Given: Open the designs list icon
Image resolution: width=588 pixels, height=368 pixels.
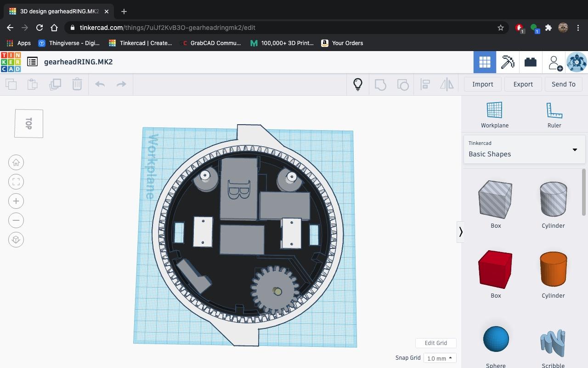Looking at the screenshot, I should click(x=32, y=62).
